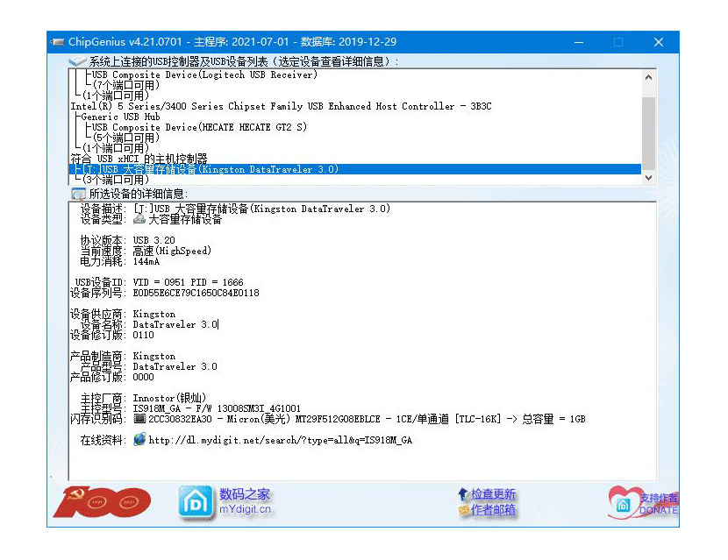
Task: Click the drive icon next to 大容量存储设备
Action: coord(139,220)
